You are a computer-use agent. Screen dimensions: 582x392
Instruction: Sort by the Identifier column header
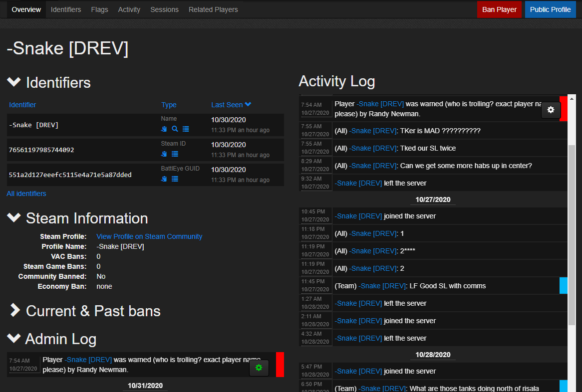tap(22, 105)
